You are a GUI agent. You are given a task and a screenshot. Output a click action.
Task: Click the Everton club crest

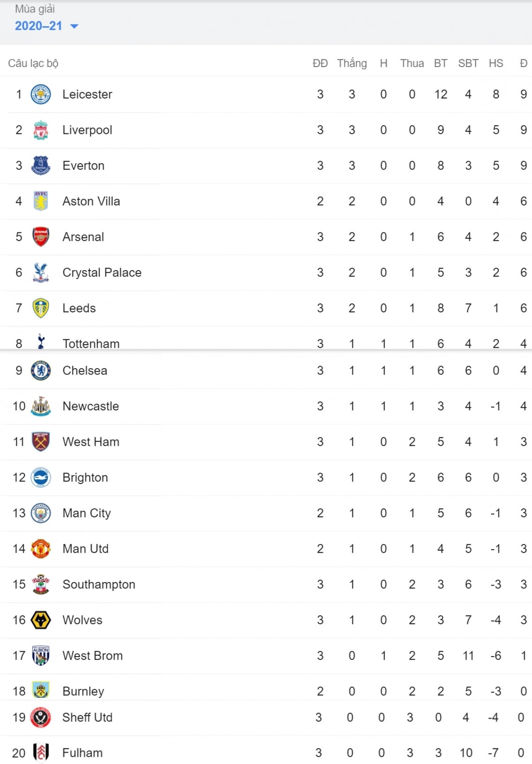point(41,165)
